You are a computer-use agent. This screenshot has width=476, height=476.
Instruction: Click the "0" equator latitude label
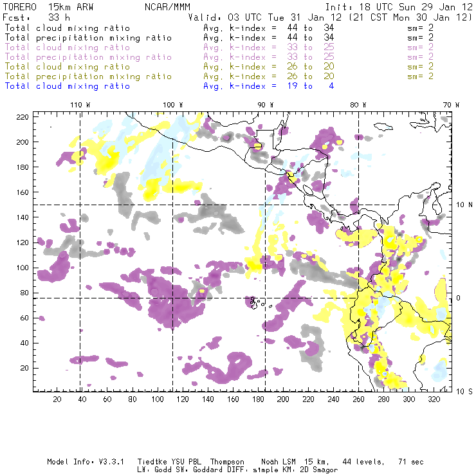coord(459,298)
